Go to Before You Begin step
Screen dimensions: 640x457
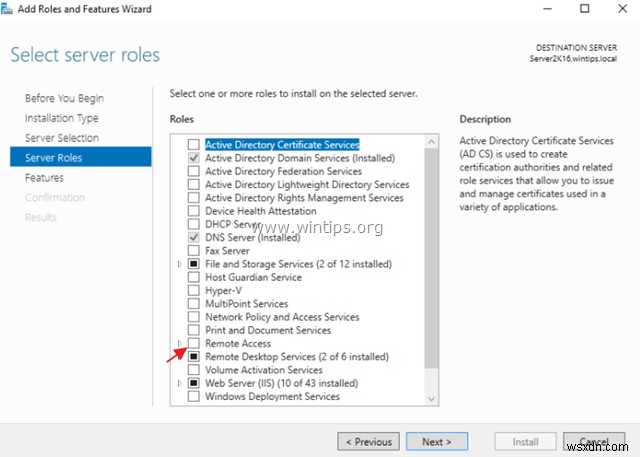coord(64,98)
